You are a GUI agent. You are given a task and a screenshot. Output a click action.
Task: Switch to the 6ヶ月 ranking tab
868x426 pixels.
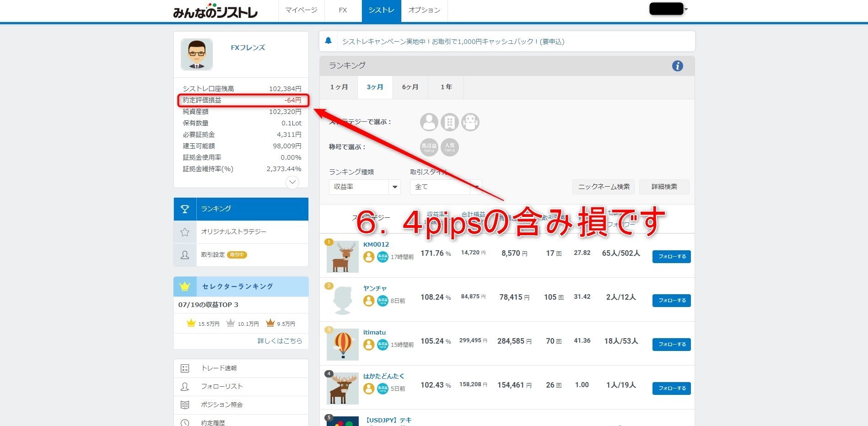[410, 87]
